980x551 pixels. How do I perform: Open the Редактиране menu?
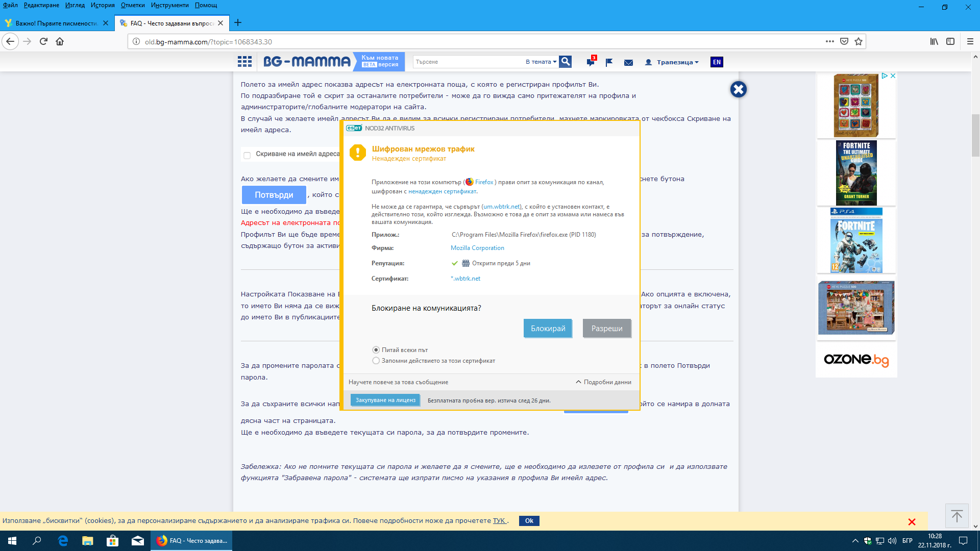click(x=41, y=5)
